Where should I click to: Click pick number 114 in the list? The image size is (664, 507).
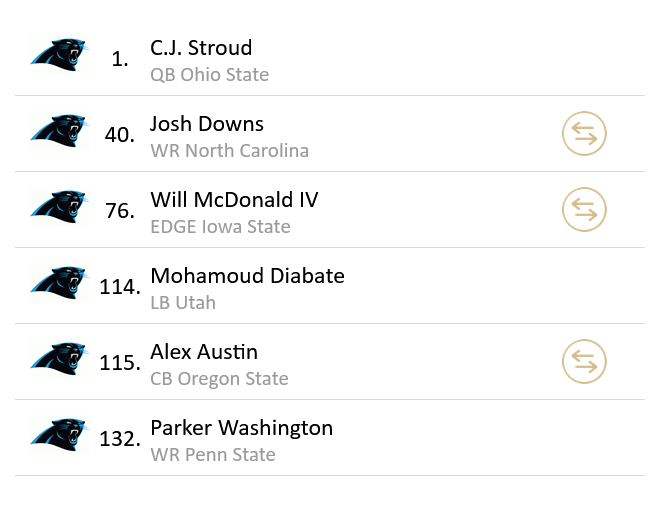click(x=120, y=287)
